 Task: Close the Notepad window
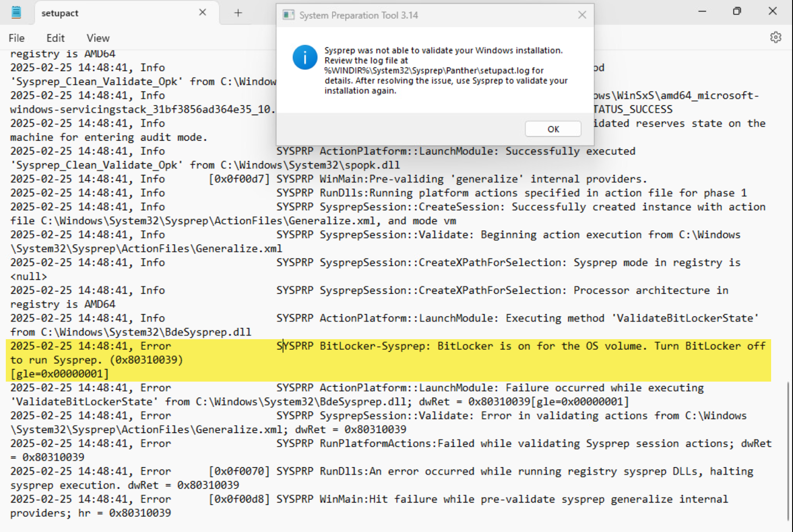click(772, 12)
